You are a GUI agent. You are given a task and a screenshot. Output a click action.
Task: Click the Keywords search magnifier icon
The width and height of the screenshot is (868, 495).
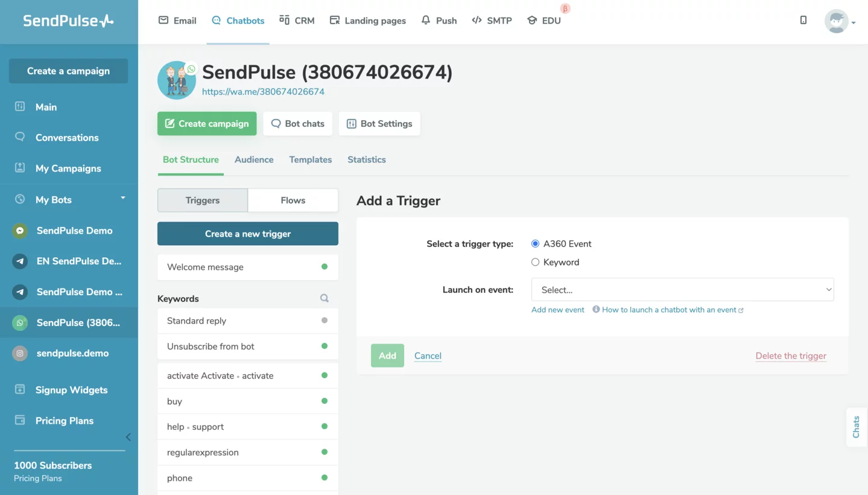(x=325, y=298)
